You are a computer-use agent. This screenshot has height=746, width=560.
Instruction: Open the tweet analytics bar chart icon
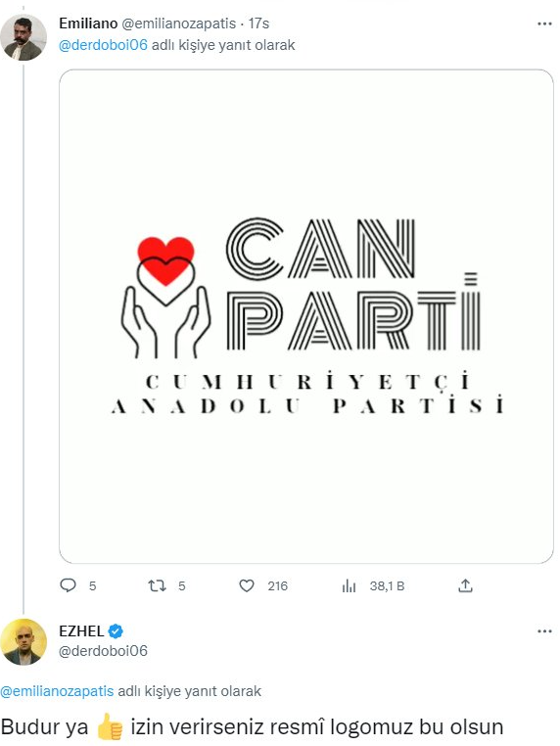[x=349, y=585]
